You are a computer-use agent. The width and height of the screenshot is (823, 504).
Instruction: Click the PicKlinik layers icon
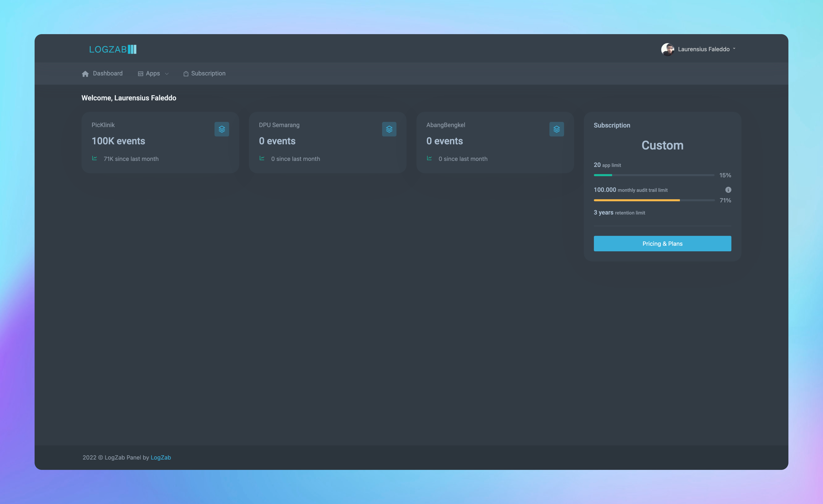(221, 129)
